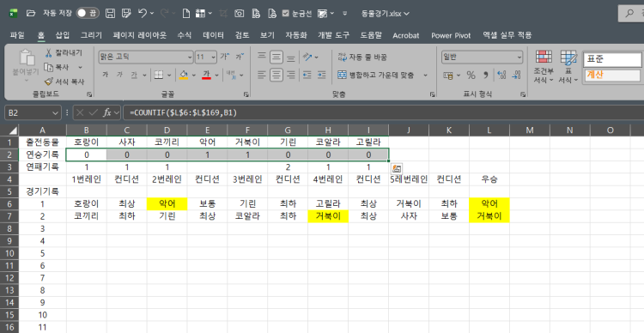This screenshot has width=644, height=333.
Task: Open the font color dropdown arrow
Action: click(216, 76)
